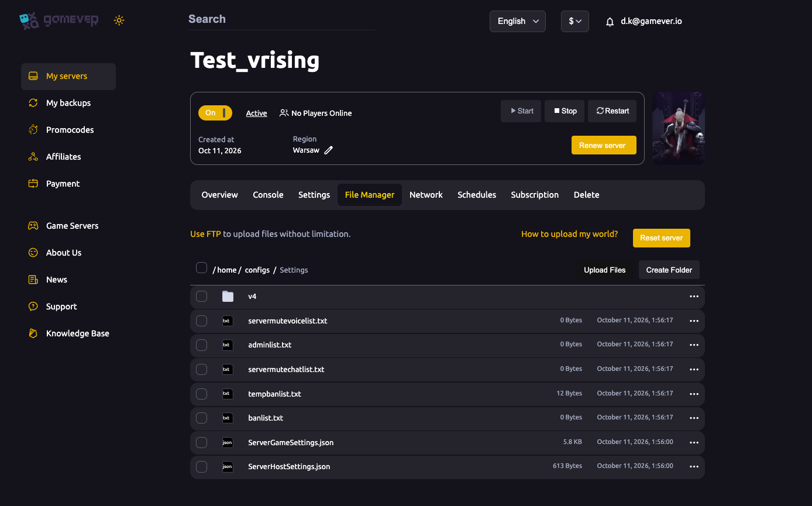Select the adminlist.txt checkbox

click(x=201, y=345)
